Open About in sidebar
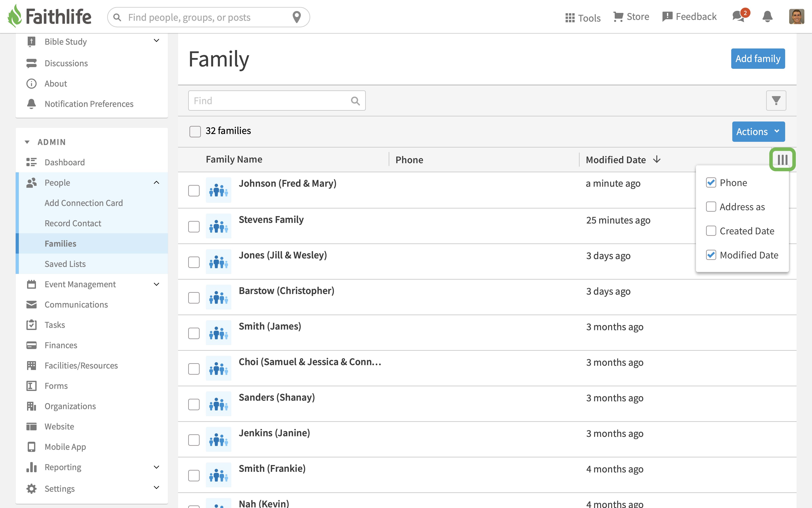812x508 pixels. click(56, 84)
